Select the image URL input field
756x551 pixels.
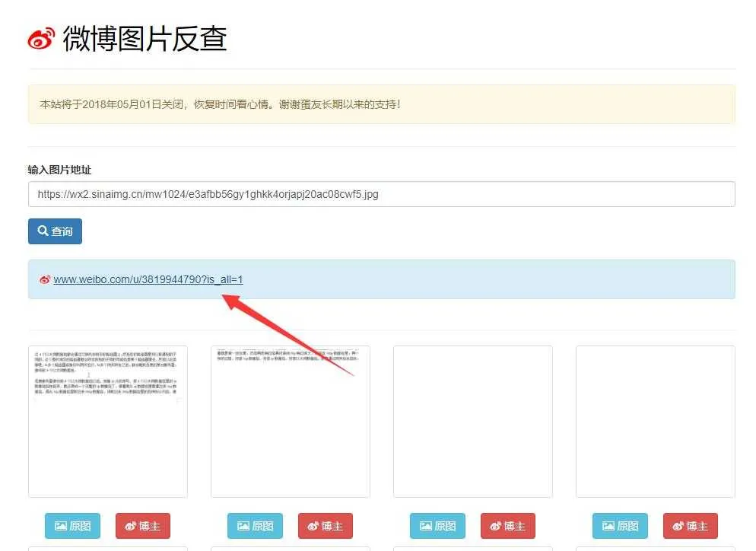pyautogui.click(x=380, y=194)
